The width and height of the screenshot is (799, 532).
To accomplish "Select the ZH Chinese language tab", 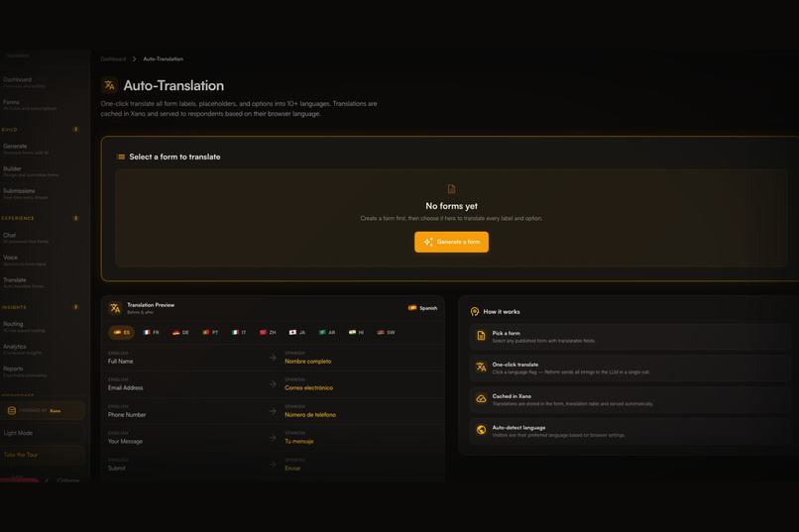I will [x=268, y=333].
